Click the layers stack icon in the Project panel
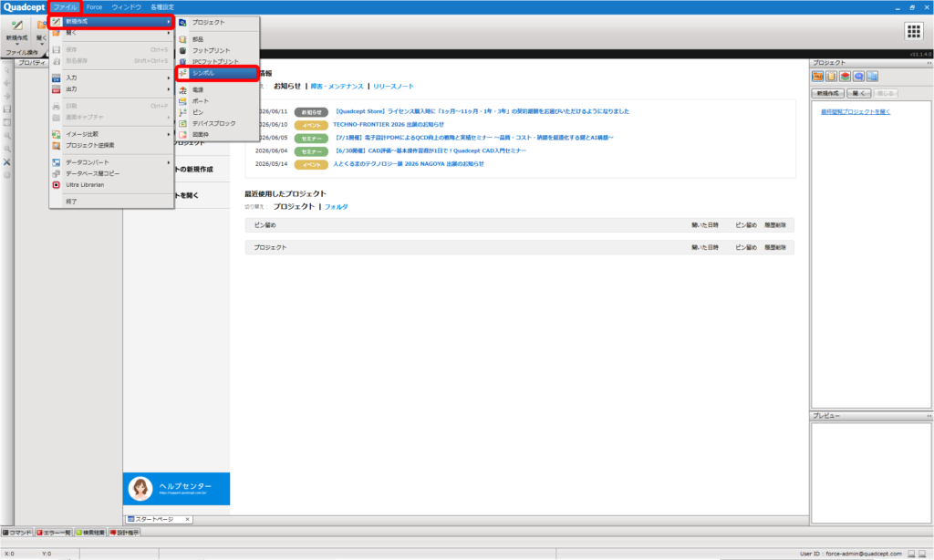This screenshot has height=560, width=934. [845, 77]
